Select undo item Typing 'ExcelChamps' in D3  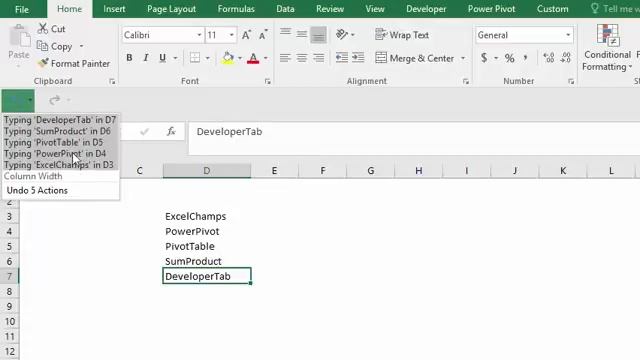click(x=60, y=165)
